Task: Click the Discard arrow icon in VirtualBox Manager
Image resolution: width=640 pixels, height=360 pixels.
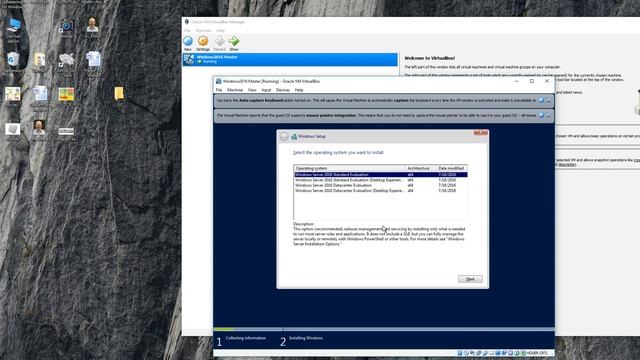Action: click(x=220, y=41)
